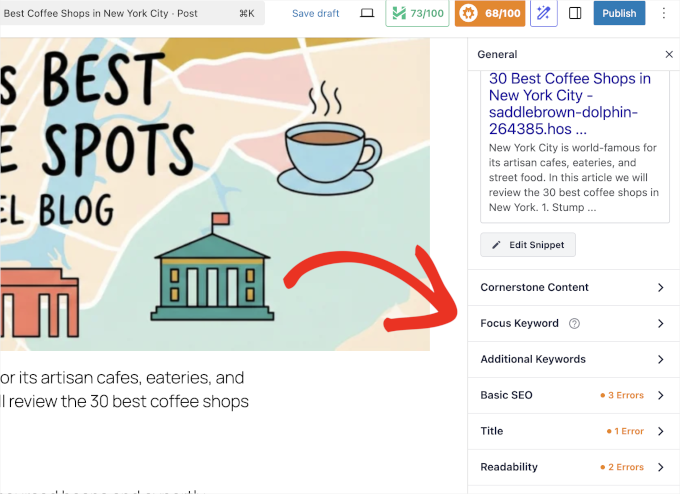Screen dimensions: 680x494
Task: Toggle the settings sidebar panel icon
Action: [x=575, y=14]
